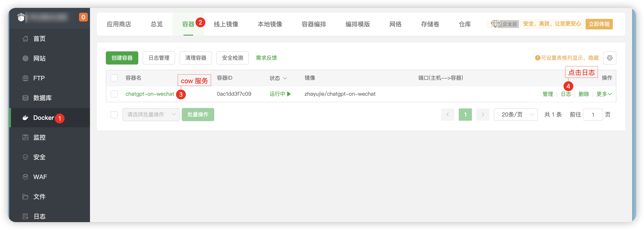Click the Docker whale icon in sidebar
The height and width of the screenshot is (230, 644).
tap(25, 118)
